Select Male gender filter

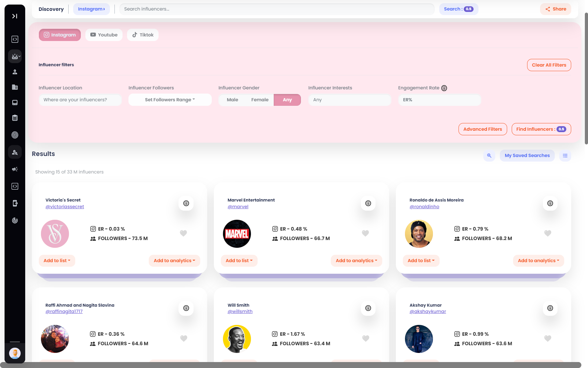point(232,100)
